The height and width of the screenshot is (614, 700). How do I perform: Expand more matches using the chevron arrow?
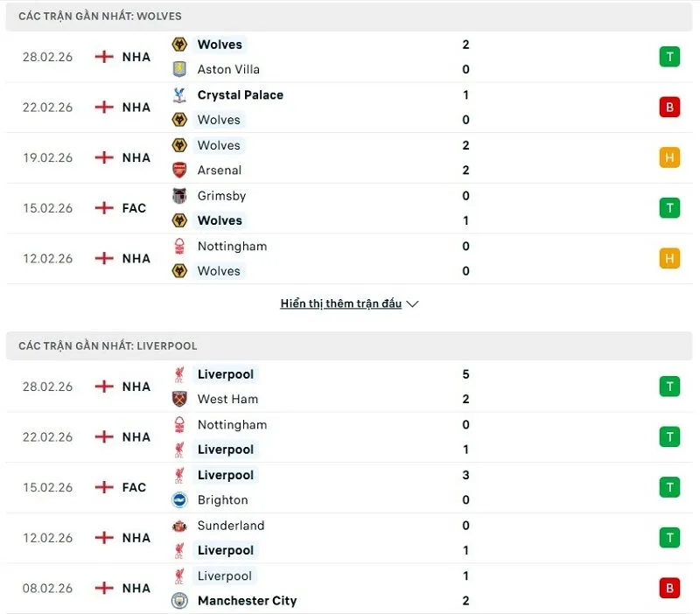pyautogui.click(x=411, y=304)
